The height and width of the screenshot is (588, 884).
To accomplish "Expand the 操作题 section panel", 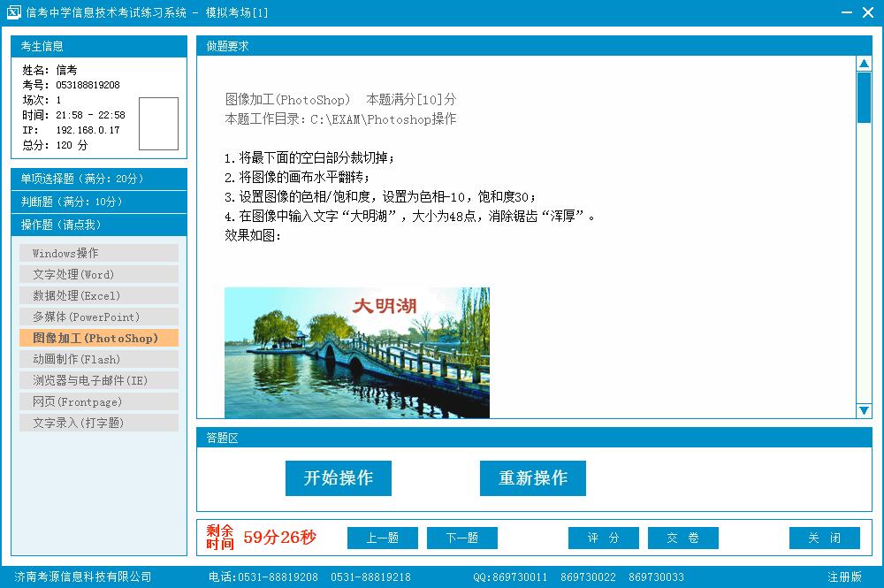I will pos(98,225).
